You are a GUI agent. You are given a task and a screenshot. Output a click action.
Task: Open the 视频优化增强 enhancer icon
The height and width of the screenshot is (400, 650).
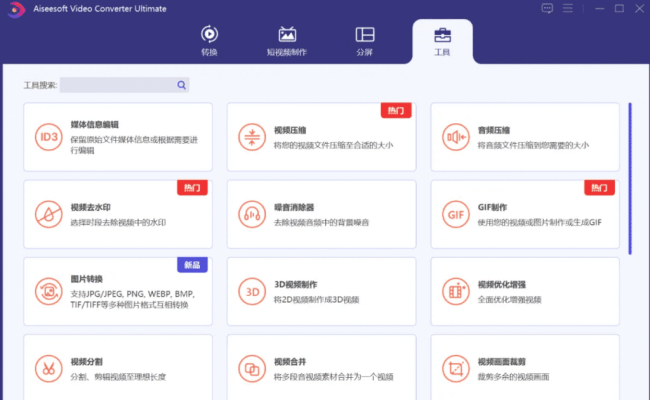[455, 291]
